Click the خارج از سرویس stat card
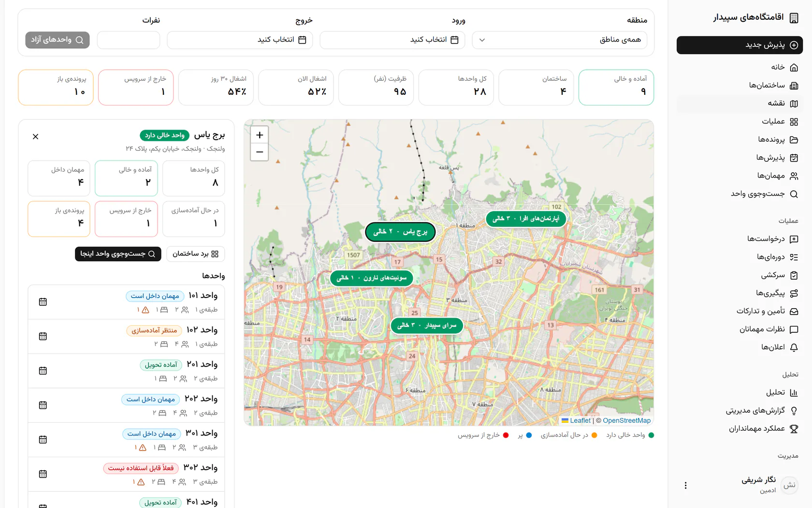Viewport: 812px width, 508px height. pos(136,88)
